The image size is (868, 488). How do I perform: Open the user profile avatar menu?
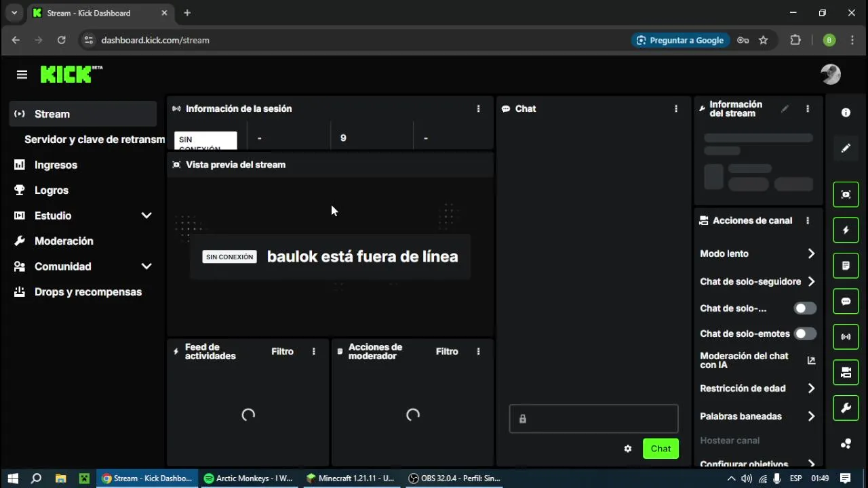tap(830, 74)
